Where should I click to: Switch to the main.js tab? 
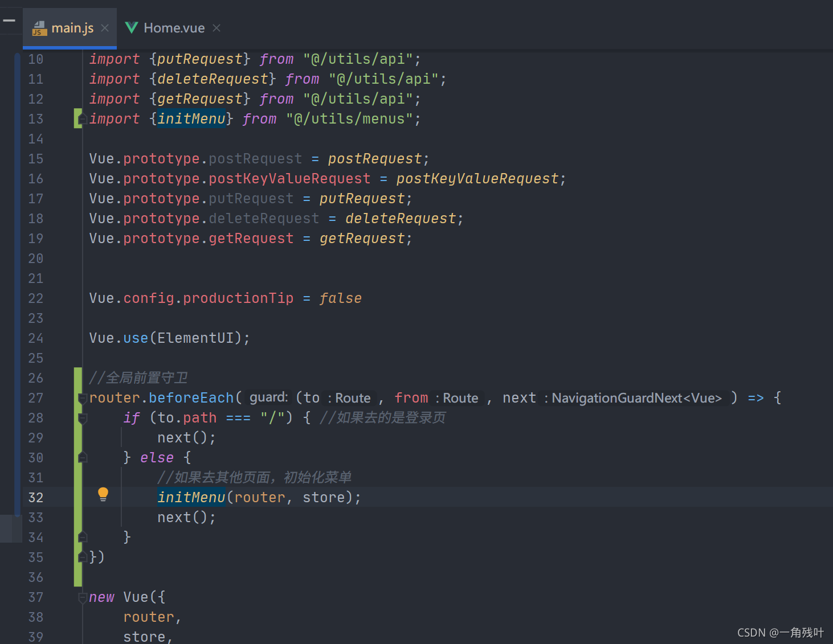[x=70, y=28]
